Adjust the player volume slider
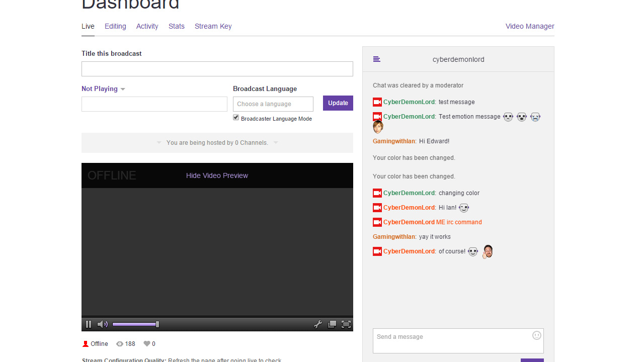644x362 pixels. (x=135, y=324)
